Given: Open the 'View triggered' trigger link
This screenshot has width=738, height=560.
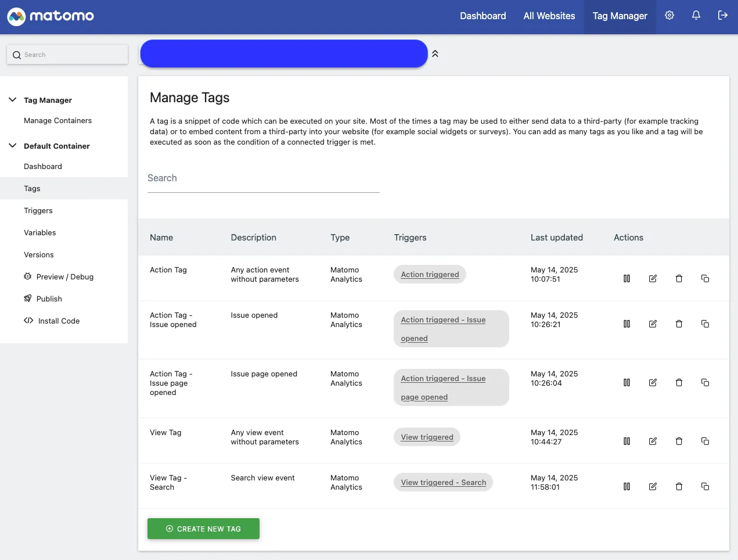Looking at the screenshot, I should click(427, 437).
